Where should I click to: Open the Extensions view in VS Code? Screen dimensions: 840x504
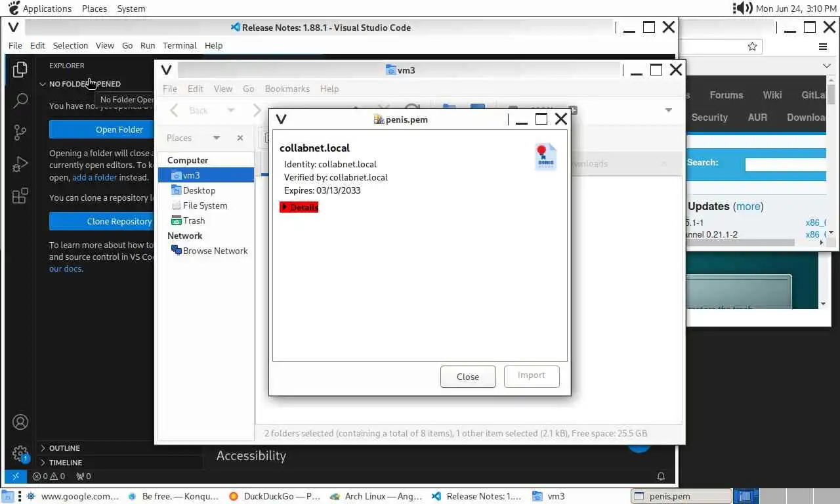coord(20,196)
